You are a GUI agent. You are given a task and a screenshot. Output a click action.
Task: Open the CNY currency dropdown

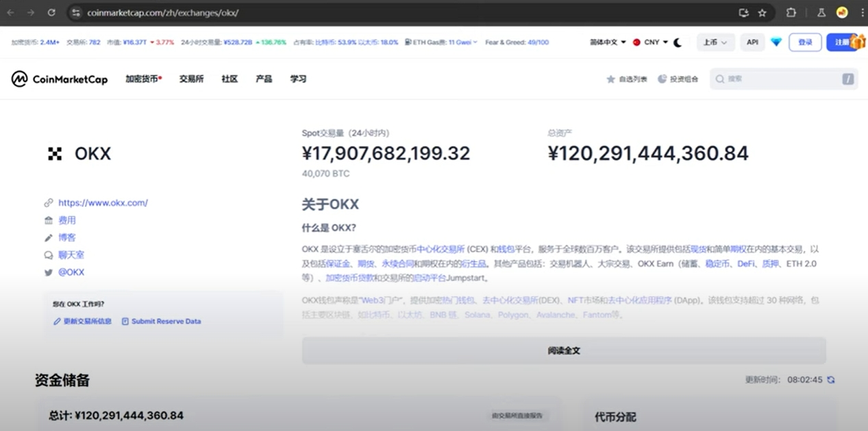651,42
